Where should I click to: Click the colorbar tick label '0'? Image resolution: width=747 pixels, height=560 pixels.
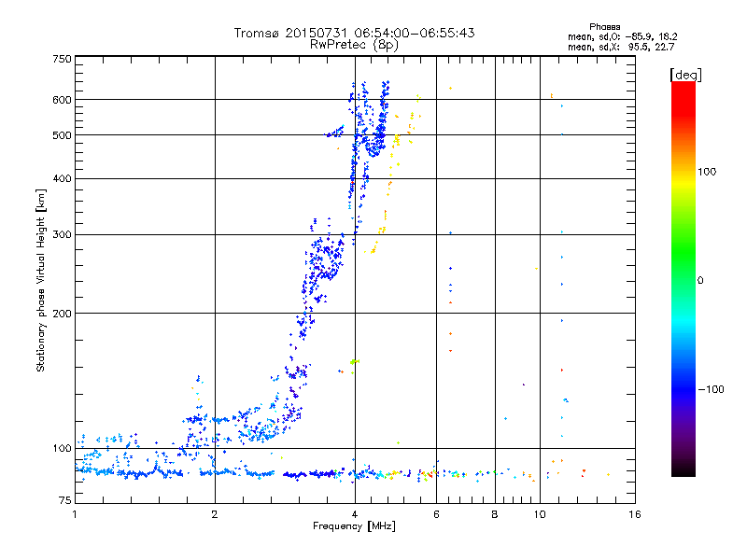pyautogui.click(x=700, y=281)
